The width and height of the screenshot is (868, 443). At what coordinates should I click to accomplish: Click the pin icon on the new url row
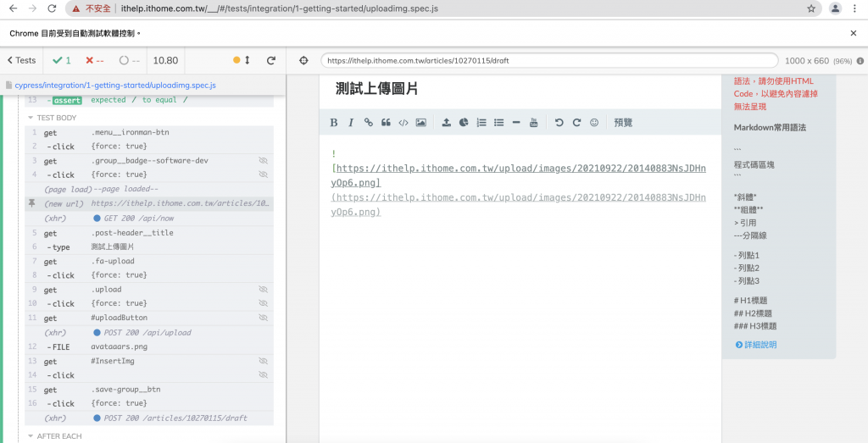click(32, 203)
